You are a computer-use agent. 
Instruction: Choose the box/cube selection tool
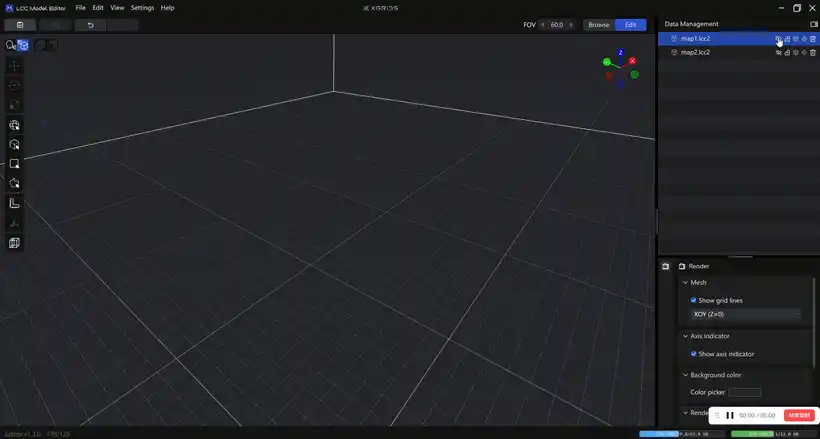[x=14, y=144]
